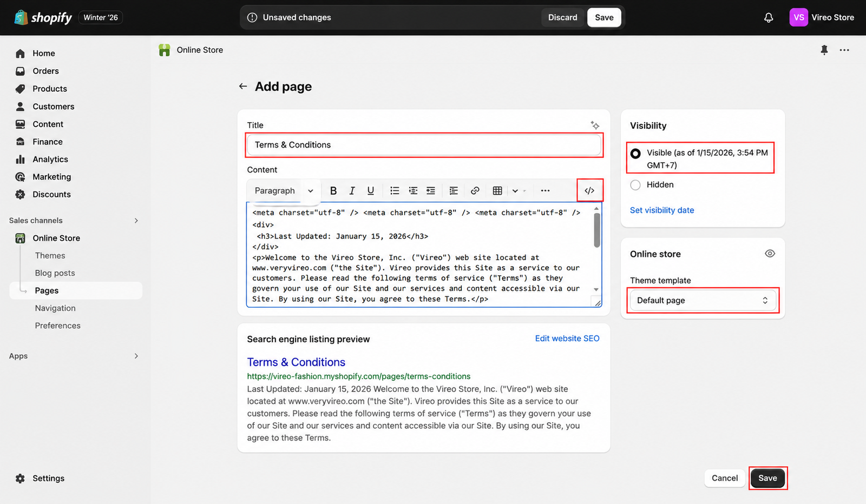Click the Title field with Terms & Conditions
This screenshot has width=866, height=504.
point(424,145)
